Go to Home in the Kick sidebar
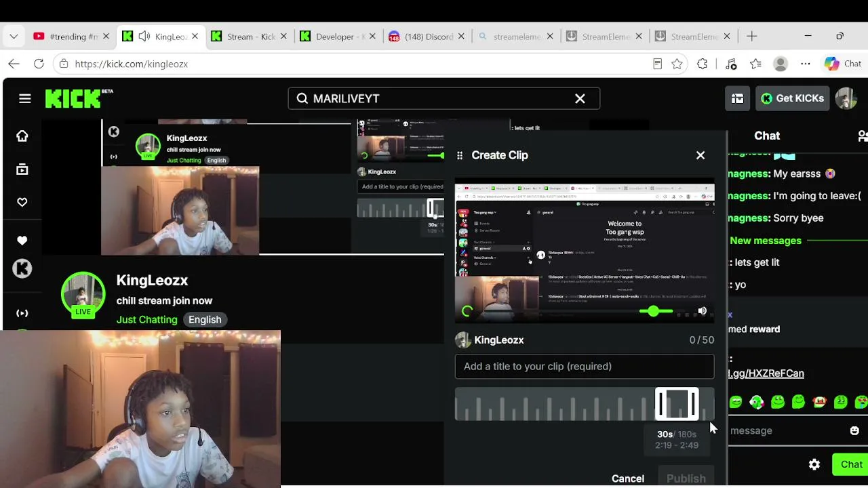Screen dimensions: 868x488 click(x=22, y=136)
